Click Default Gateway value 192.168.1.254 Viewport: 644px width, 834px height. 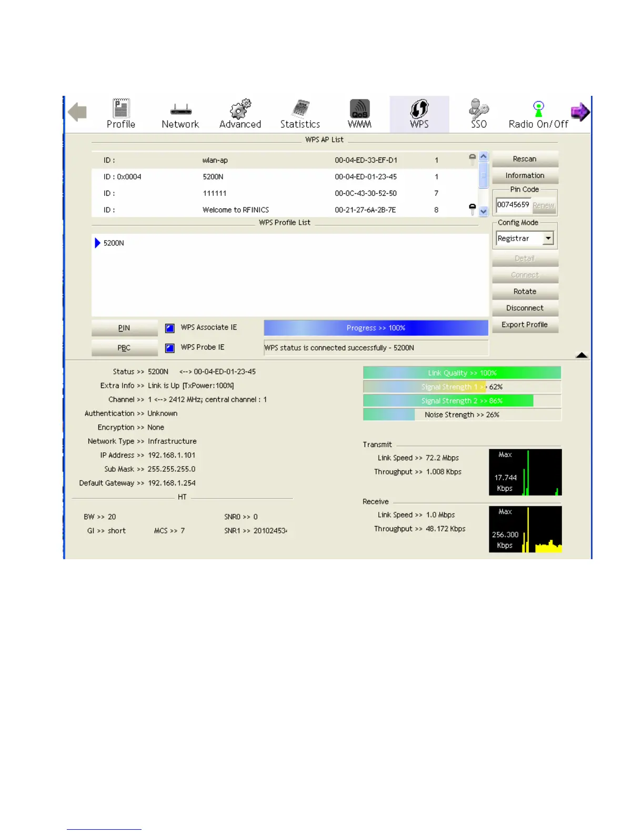[x=172, y=483]
